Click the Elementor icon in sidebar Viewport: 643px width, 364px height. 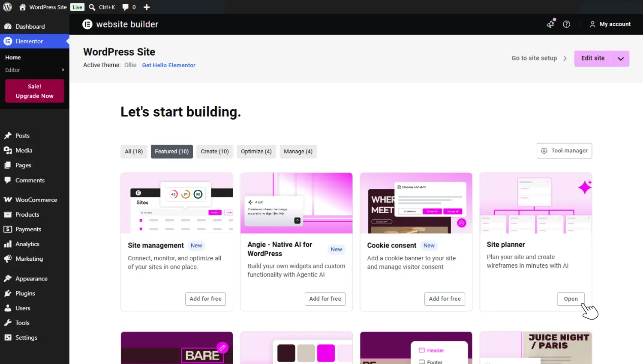pyautogui.click(x=8, y=41)
